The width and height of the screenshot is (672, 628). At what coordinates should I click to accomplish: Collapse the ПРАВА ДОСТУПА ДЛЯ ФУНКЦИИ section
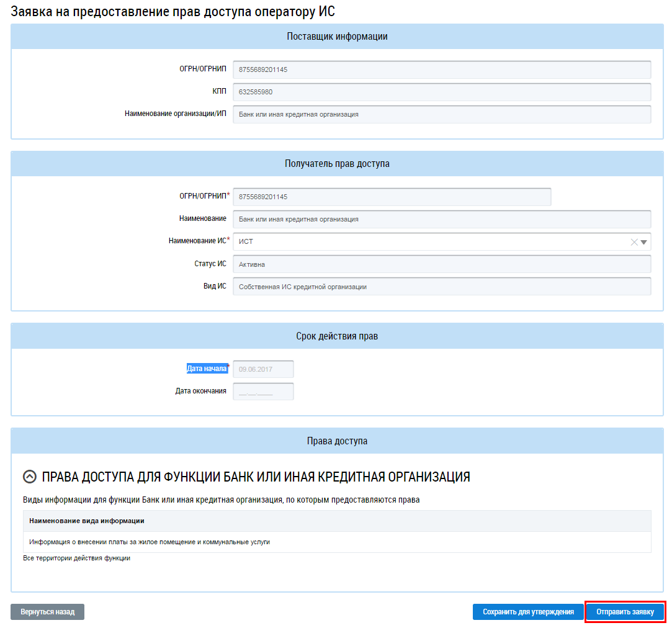click(29, 477)
